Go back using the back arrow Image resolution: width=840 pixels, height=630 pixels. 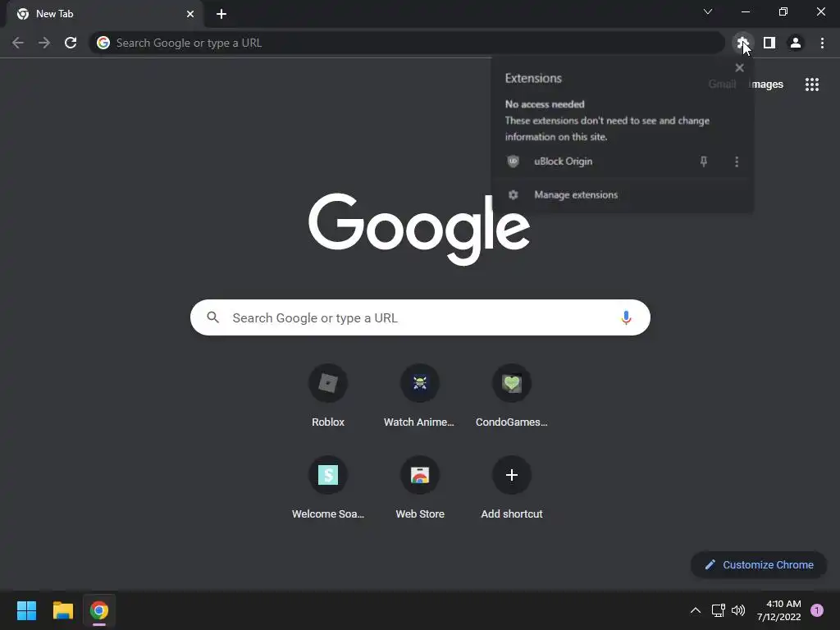(x=18, y=43)
